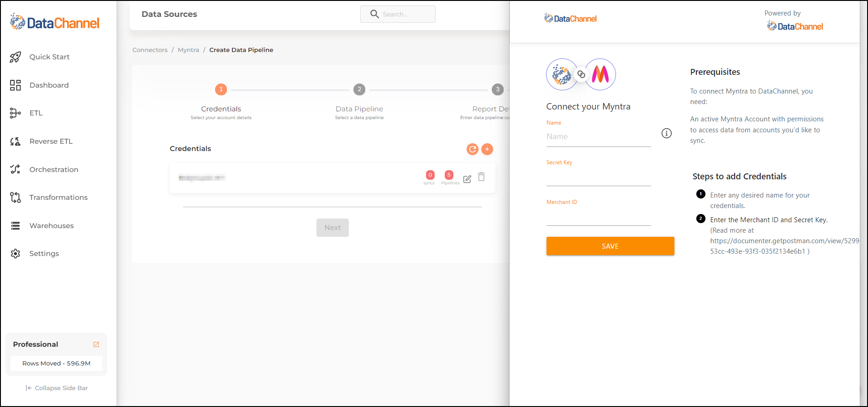The height and width of the screenshot is (407, 868).
Task: Click the ETL pipeline icon
Action: pos(16,113)
